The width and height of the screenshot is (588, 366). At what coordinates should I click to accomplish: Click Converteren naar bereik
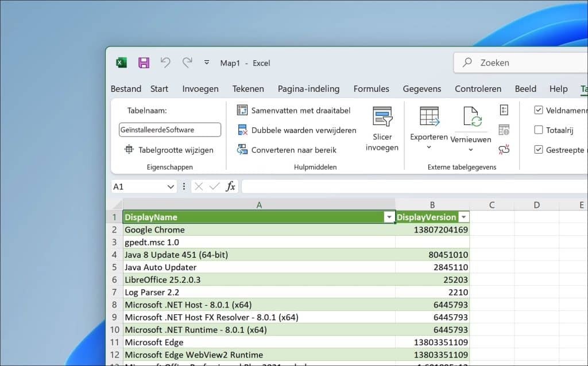click(287, 150)
